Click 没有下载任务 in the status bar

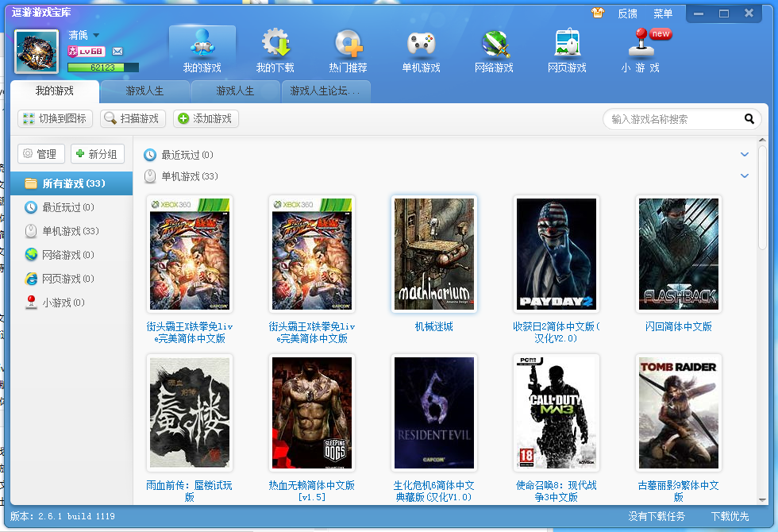(657, 517)
